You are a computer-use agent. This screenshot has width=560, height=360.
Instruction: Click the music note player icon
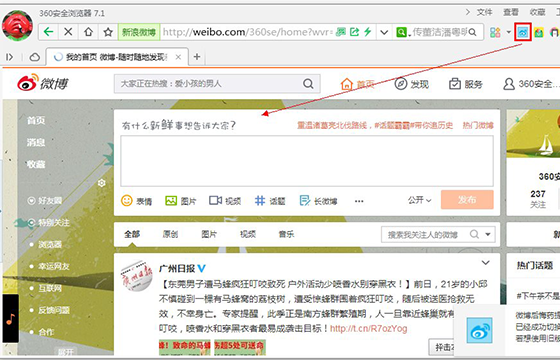coord(10,319)
